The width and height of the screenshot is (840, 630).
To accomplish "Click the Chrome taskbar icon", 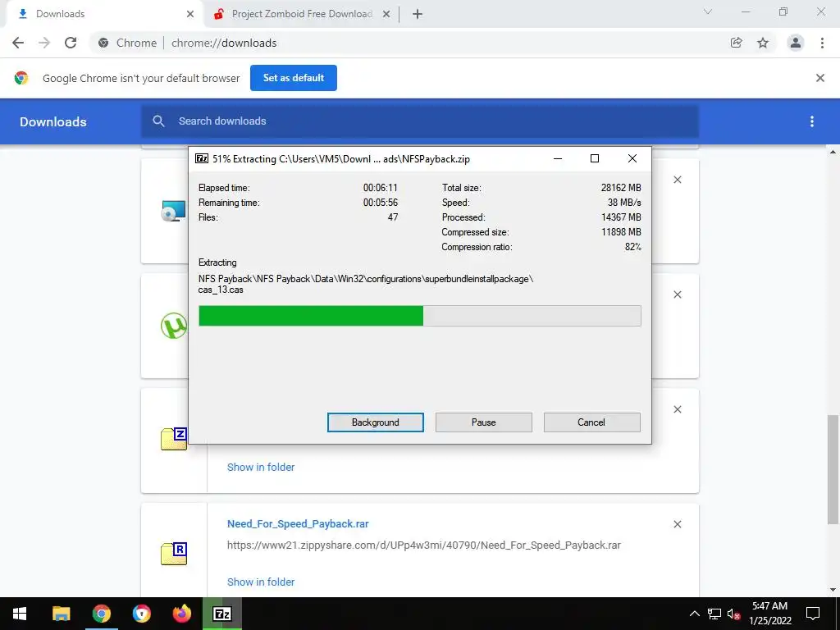I will (x=101, y=614).
